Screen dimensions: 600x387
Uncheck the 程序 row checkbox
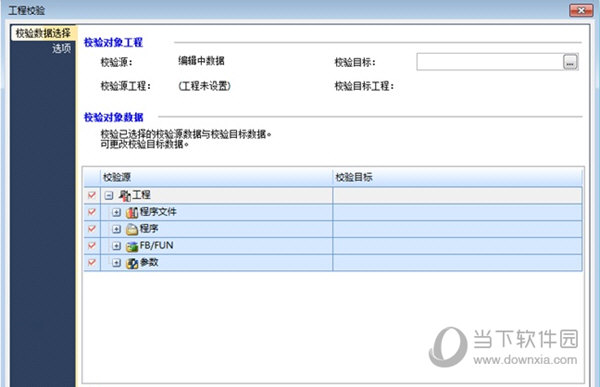coord(92,229)
